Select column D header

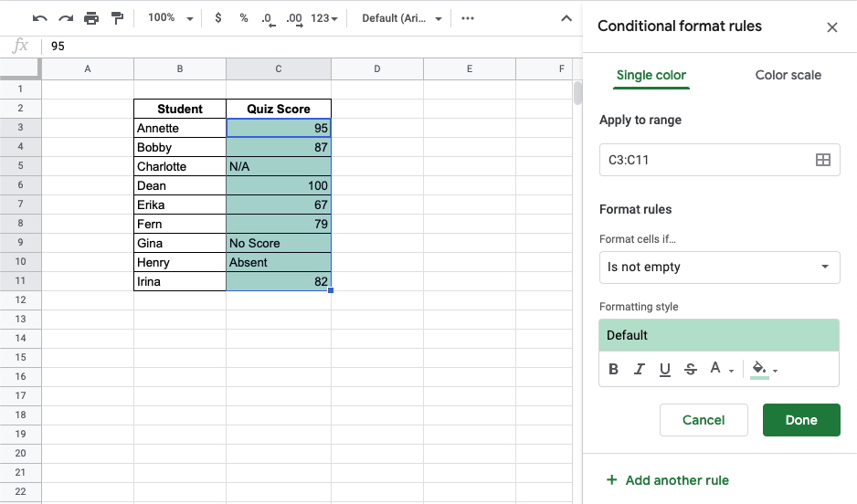click(377, 68)
